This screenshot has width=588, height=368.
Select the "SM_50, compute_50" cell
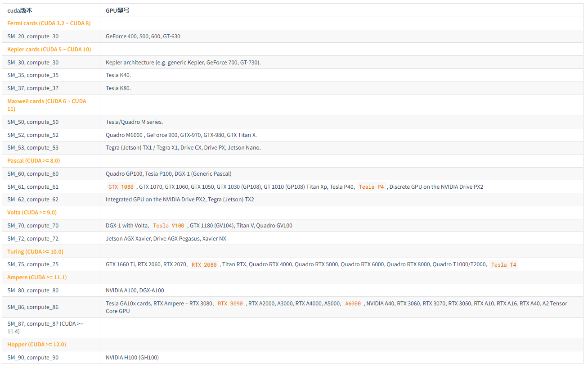[51, 122]
